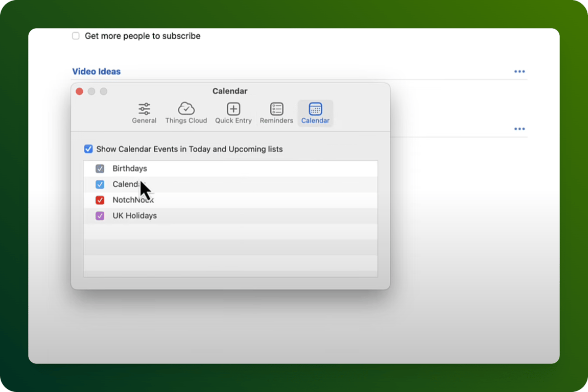Toggle the UK Holidays calendar
Screen dimensions: 588x392
[x=100, y=215]
